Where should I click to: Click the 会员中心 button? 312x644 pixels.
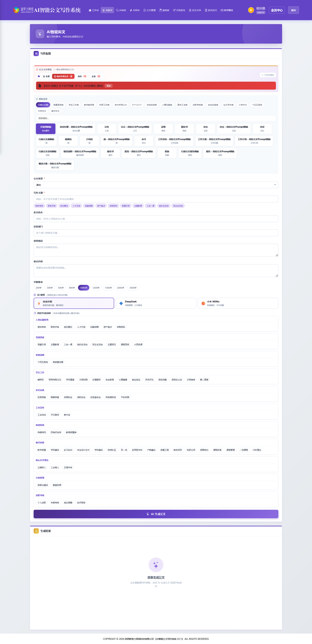click(277, 10)
